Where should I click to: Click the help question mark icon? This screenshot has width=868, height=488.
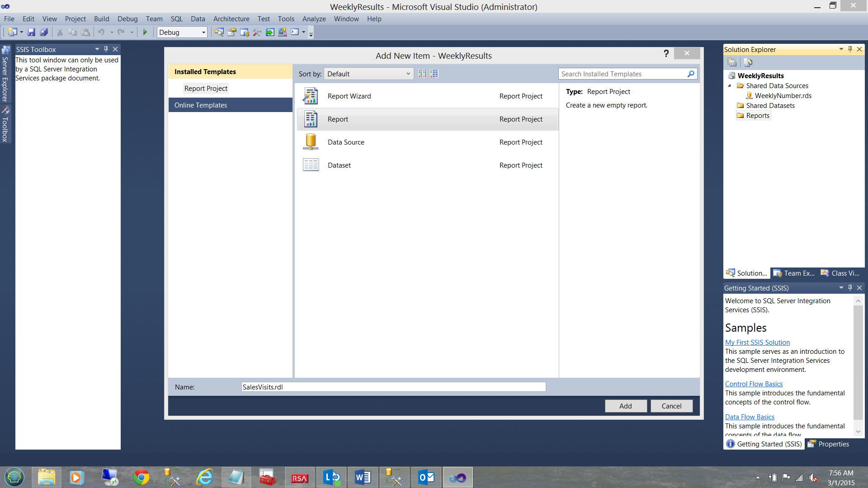[x=666, y=54]
